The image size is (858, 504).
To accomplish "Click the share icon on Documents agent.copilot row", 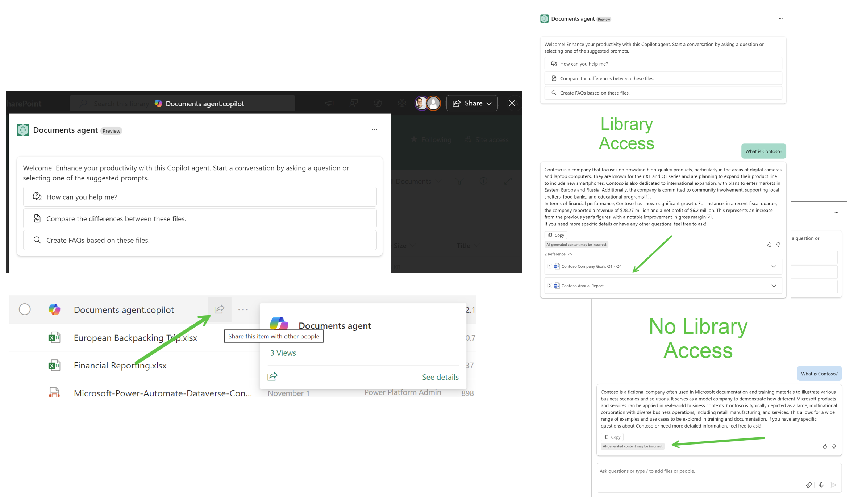I will point(220,309).
